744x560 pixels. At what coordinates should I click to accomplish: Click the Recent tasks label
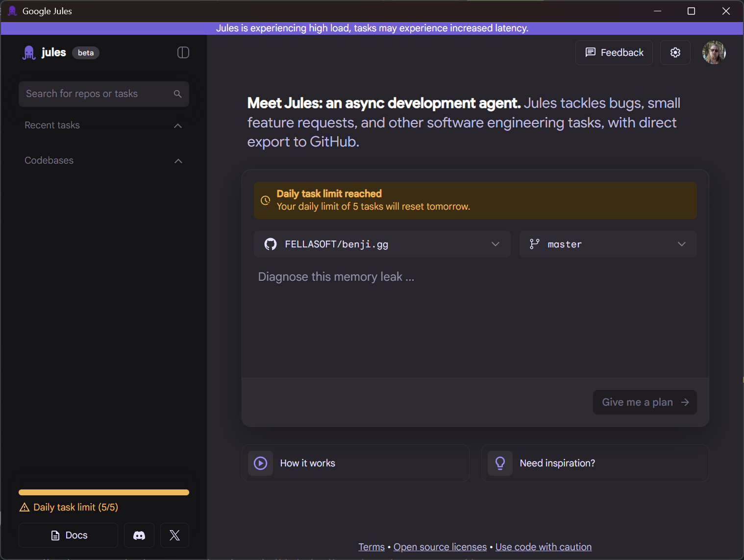pyautogui.click(x=52, y=125)
